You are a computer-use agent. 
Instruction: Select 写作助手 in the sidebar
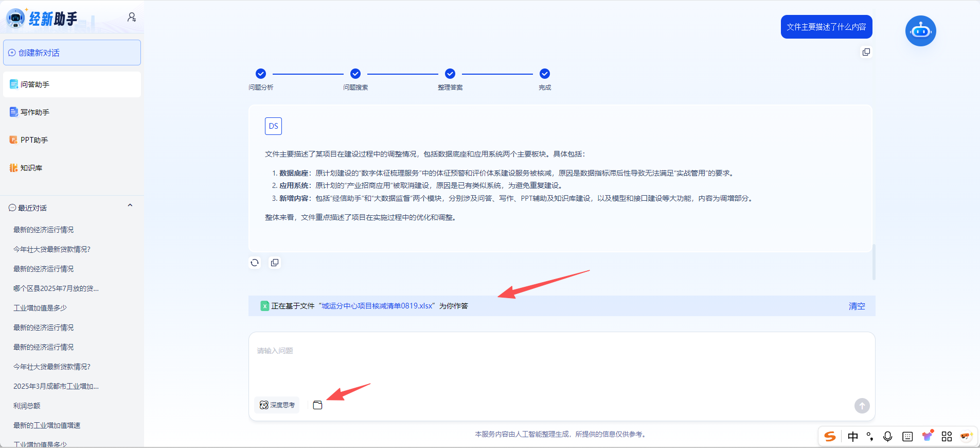[x=72, y=112]
